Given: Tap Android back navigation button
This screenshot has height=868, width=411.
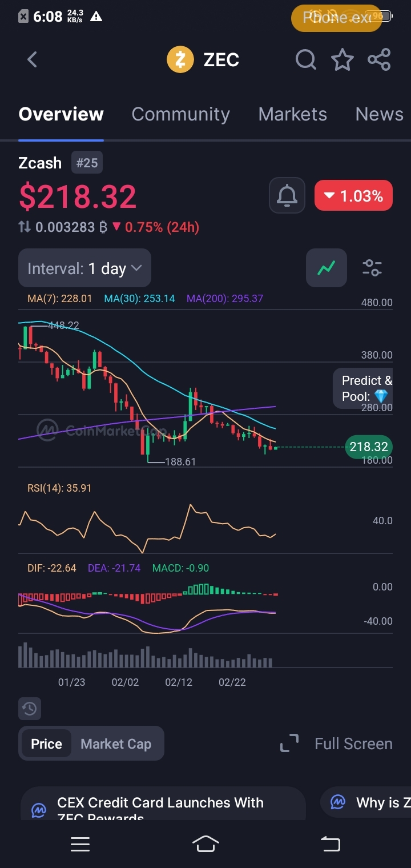Looking at the screenshot, I should pos(331,844).
